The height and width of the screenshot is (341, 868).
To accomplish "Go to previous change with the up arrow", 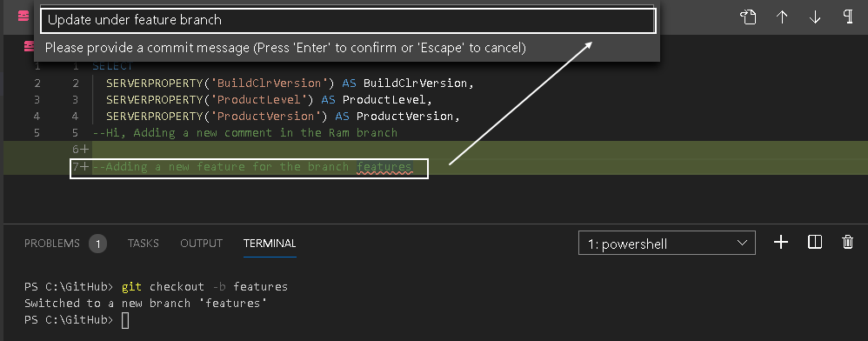I will [782, 17].
